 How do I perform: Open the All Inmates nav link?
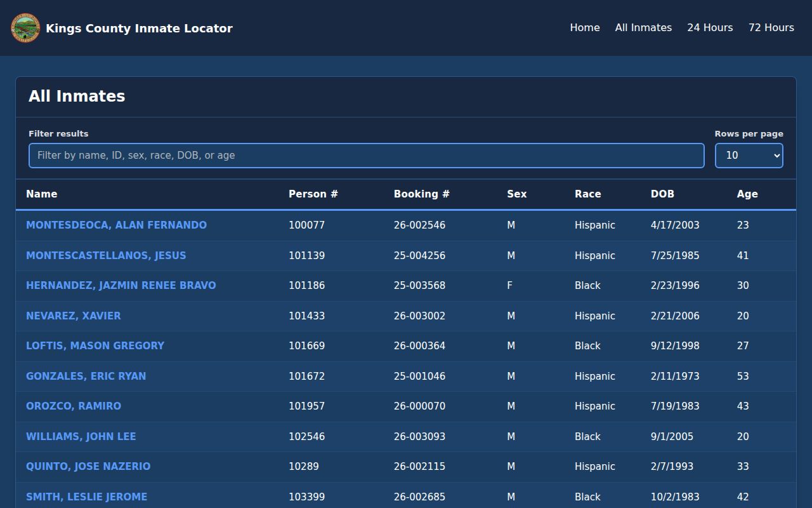[x=643, y=28]
